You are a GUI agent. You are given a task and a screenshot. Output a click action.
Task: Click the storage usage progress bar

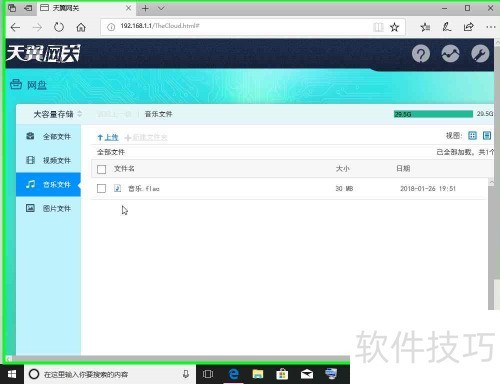433,114
